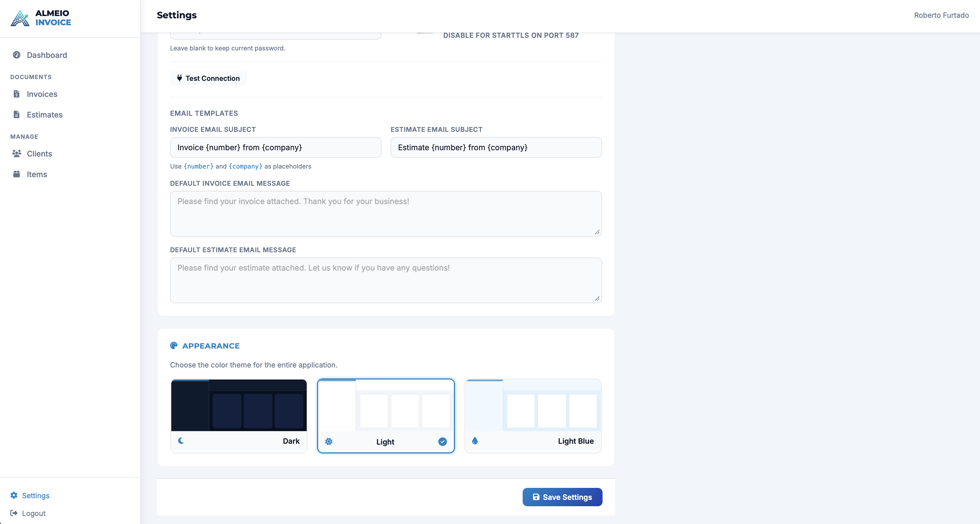Click the moon icon on Dark theme
Image resolution: width=980 pixels, height=524 pixels.
181,441
